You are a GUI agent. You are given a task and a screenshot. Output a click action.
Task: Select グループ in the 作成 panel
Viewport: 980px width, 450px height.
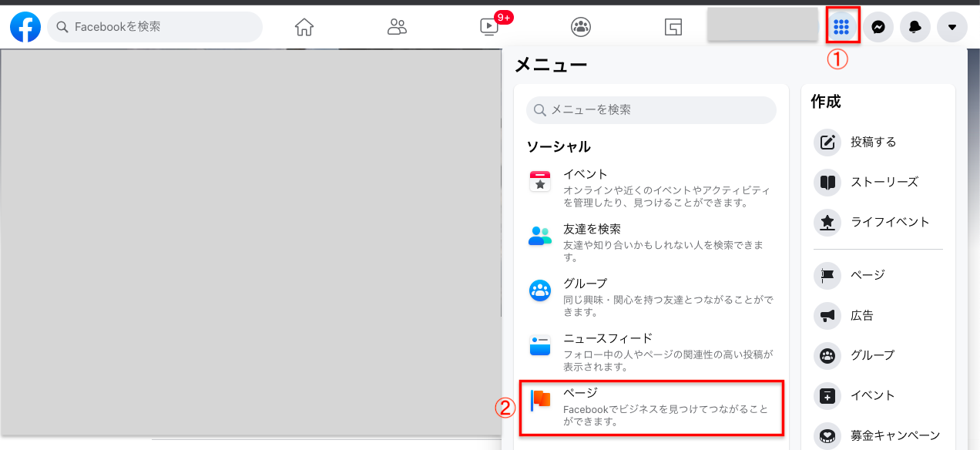coord(878,355)
